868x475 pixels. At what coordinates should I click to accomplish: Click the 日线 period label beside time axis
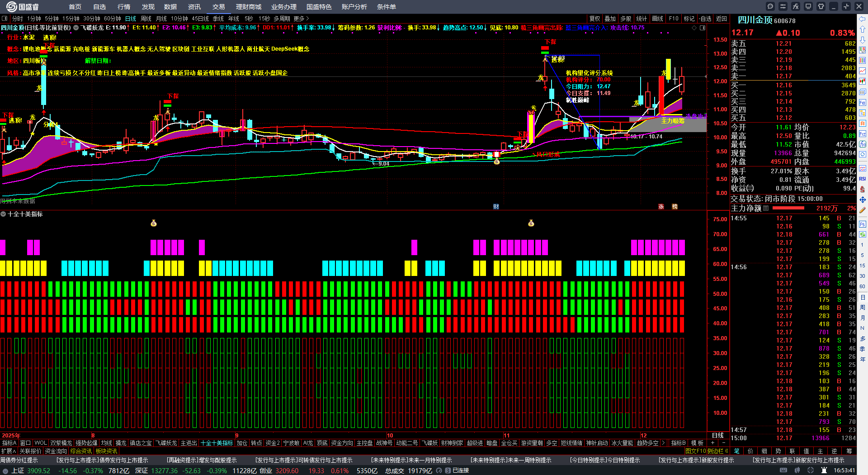tap(718, 436)
